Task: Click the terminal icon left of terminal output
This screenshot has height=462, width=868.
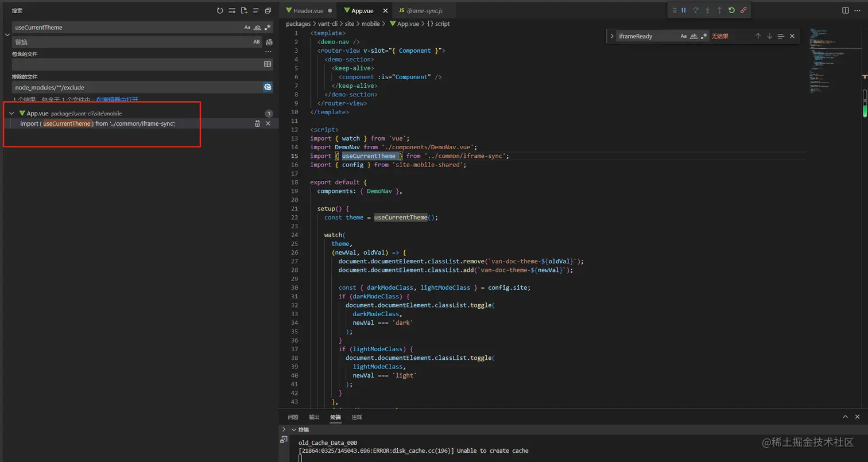Action: (284, 440)
